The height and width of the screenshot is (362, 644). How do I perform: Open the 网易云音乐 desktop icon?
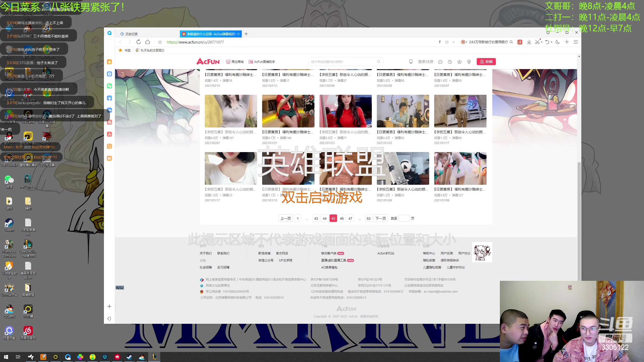point(28,333)
